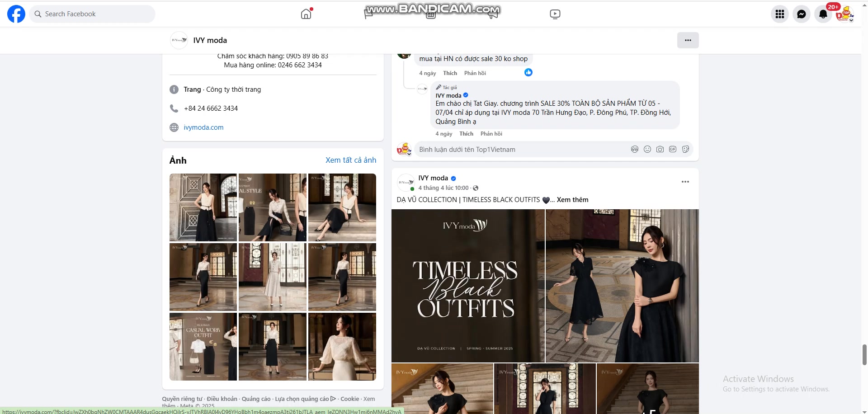This screenshot has height=414, width=868.
Task: Open the Video tab icon
Action: click(555, 14)
